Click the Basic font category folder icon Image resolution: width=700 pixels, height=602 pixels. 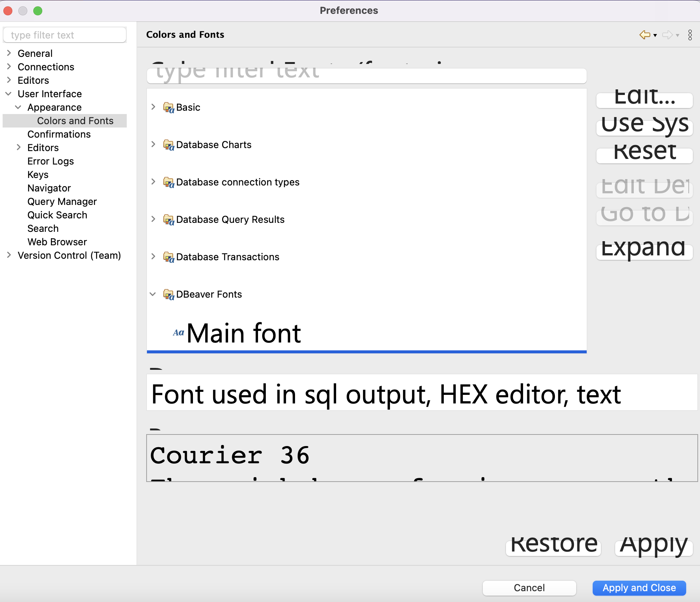point(169,107)
